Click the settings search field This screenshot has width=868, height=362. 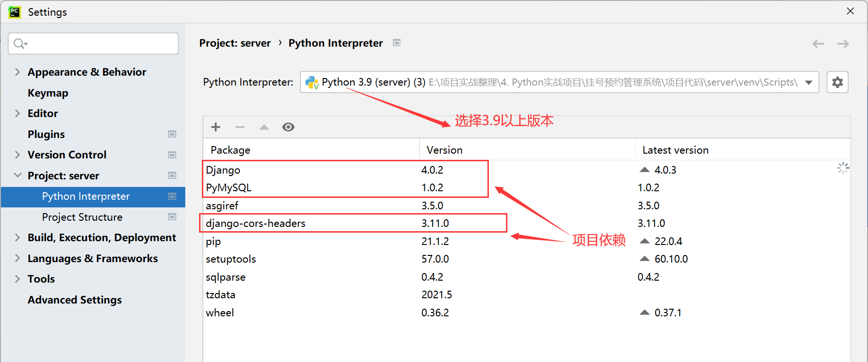pyautogui.click(x=93, y=44)
